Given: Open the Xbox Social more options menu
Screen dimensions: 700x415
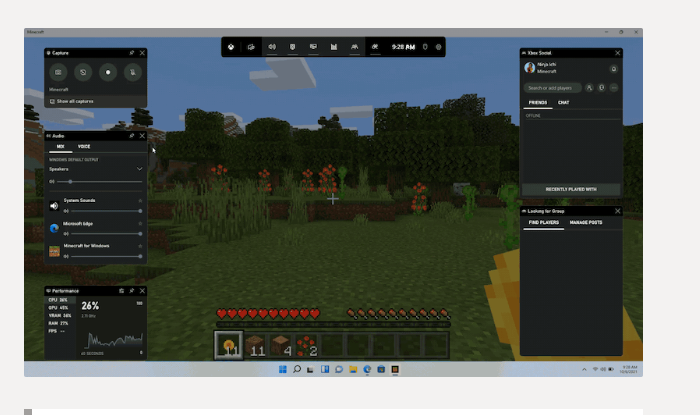Looking at the screenshot, I should tap(614, 88).
